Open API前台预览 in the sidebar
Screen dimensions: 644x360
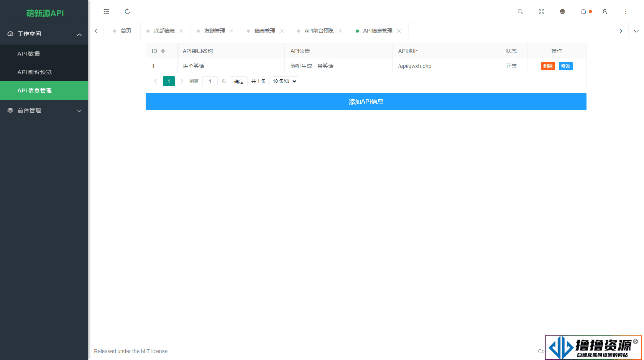coord(44,72)
